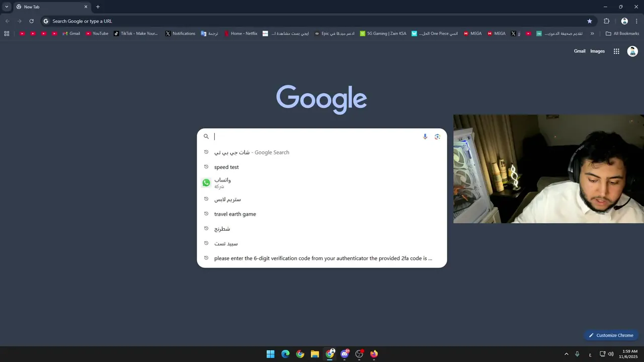
Task: Select the 6-digit verification code suggestion
Action: pos(322,258)
